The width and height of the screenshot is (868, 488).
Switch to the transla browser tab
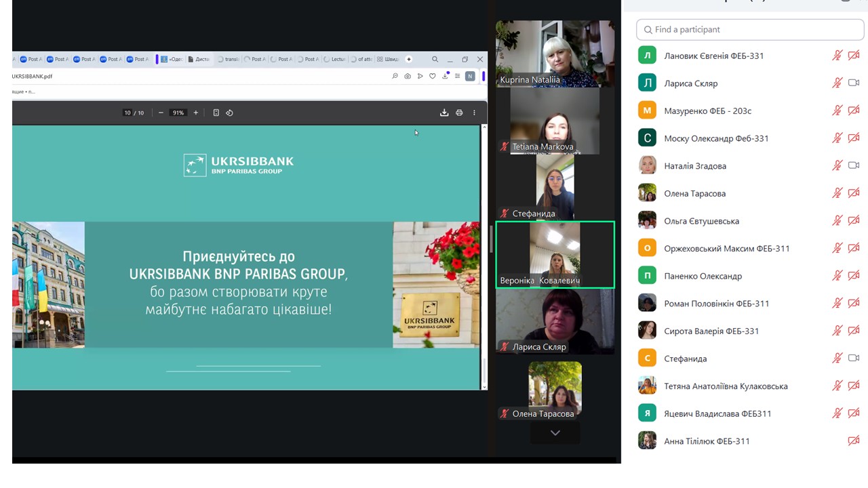pyautogui.click(x=229, y=60)
